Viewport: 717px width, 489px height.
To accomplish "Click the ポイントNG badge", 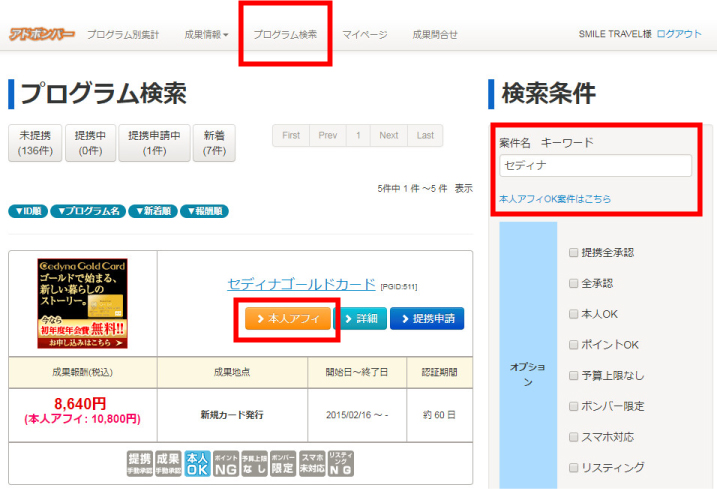I will pos(226,463).
